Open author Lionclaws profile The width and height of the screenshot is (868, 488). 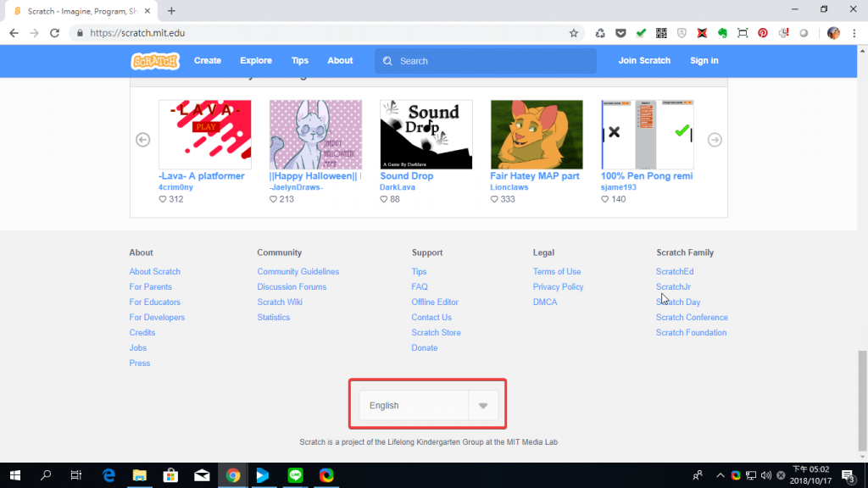point(509,187)
